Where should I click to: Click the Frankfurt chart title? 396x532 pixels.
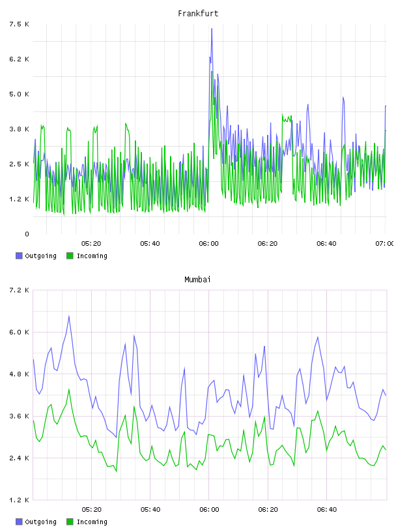[x=198, y=14]
